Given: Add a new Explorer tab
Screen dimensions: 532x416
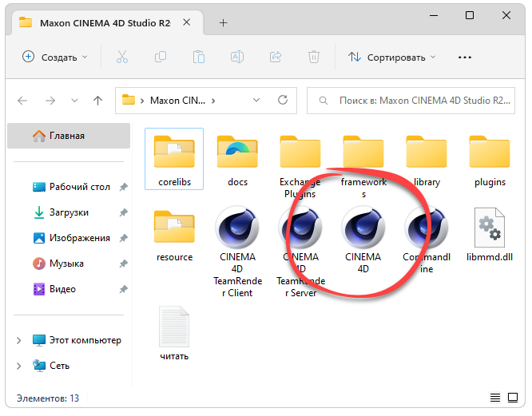Looking at the screenshot, I should [x=223, y=23].
